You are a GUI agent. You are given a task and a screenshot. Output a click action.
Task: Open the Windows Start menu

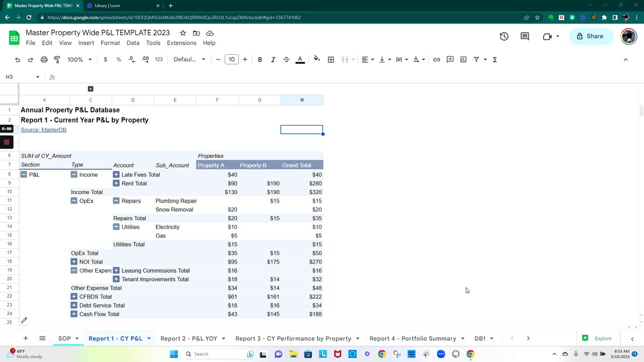point(174,354)
